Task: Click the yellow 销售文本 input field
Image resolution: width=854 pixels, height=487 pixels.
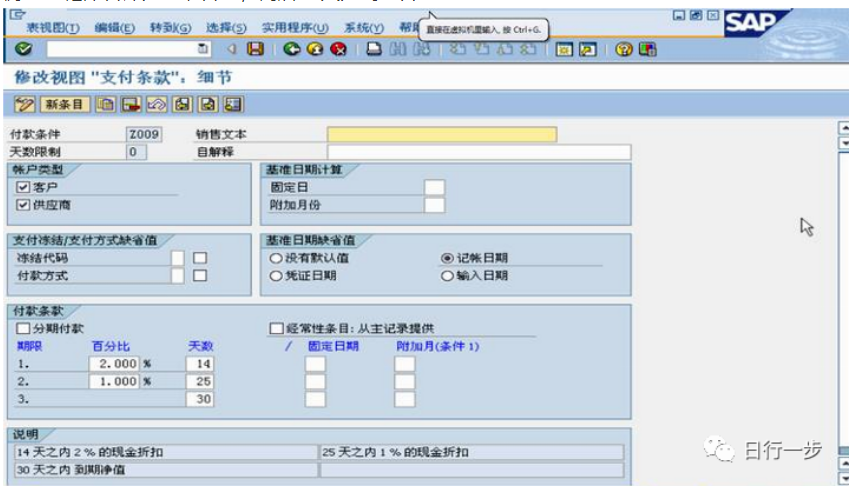Action: coord(442,134)
